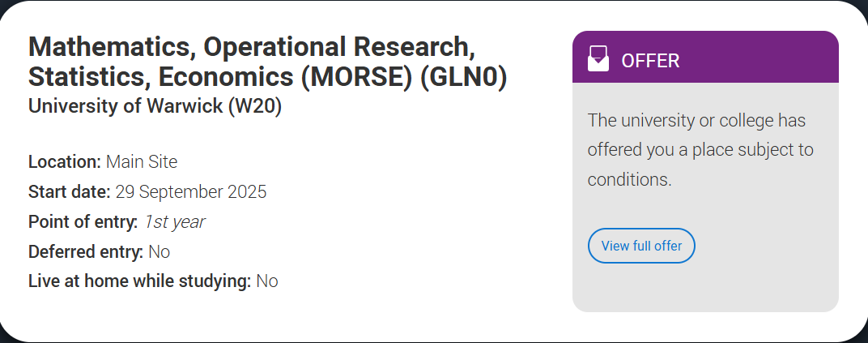Viewport: 868px width, 343px height.
Task: Click University of Warwick (W20) subtitle
Action: [155, 106]
